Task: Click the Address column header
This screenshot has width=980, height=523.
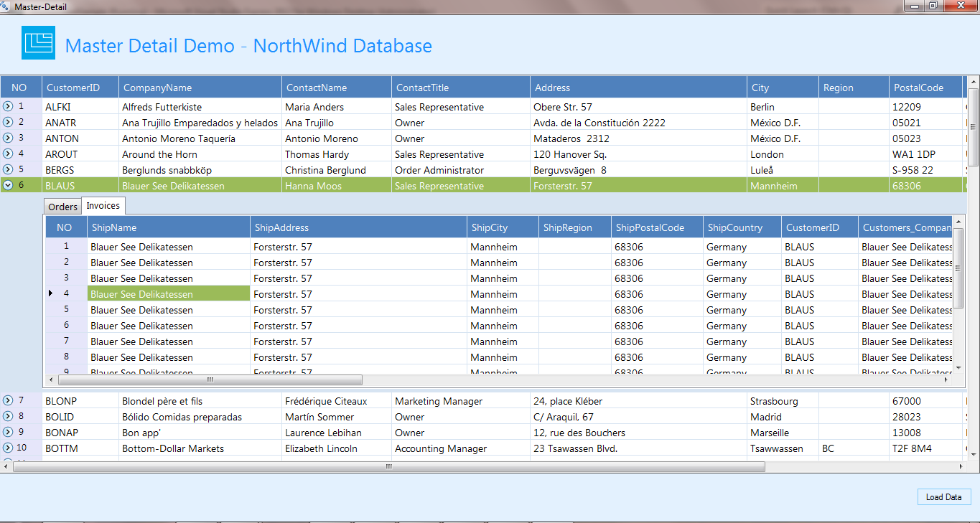Action: (638, 88)
